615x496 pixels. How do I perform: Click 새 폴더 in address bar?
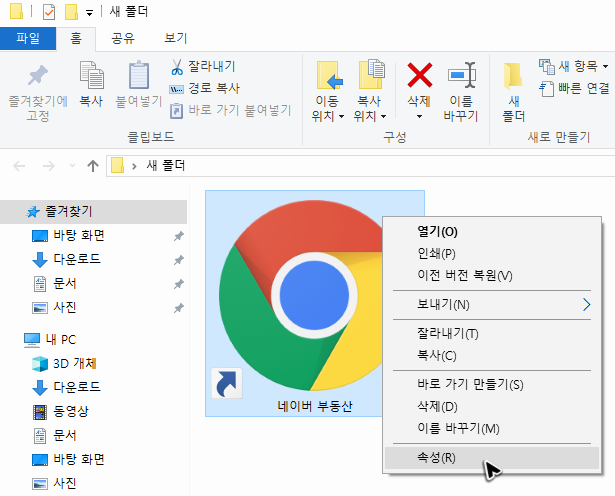[x=166, y=166]
